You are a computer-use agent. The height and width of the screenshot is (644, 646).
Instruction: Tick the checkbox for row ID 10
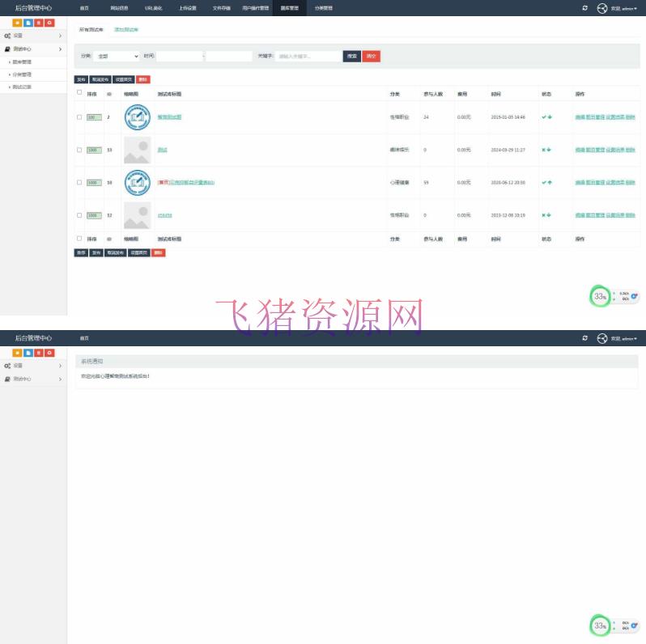[x=79, y=182]
